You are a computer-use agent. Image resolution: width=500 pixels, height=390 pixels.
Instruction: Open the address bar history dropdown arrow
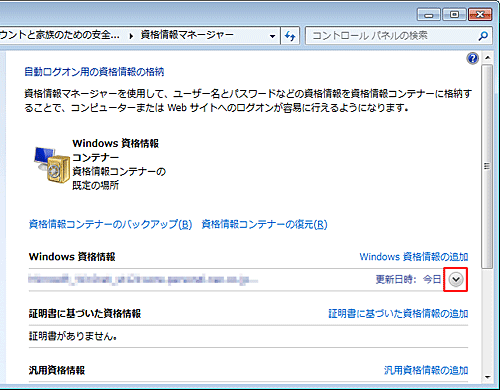272,36
